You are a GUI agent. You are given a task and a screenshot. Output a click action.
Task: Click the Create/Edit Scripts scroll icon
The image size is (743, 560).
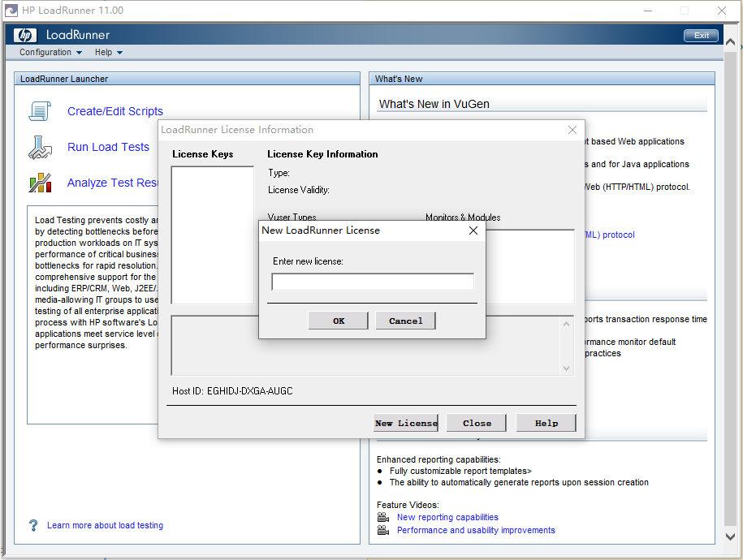tap(40, 111)
